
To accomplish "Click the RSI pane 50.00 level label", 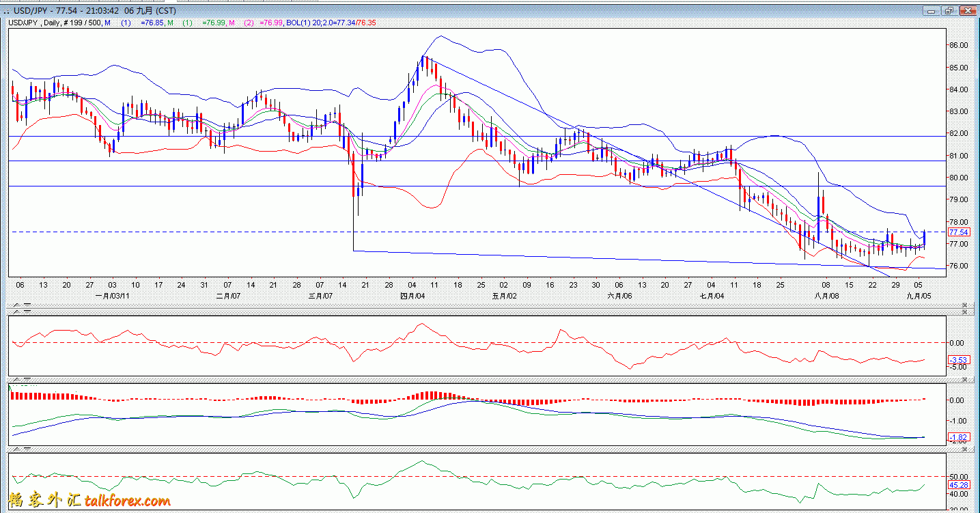I will point(958,476).
